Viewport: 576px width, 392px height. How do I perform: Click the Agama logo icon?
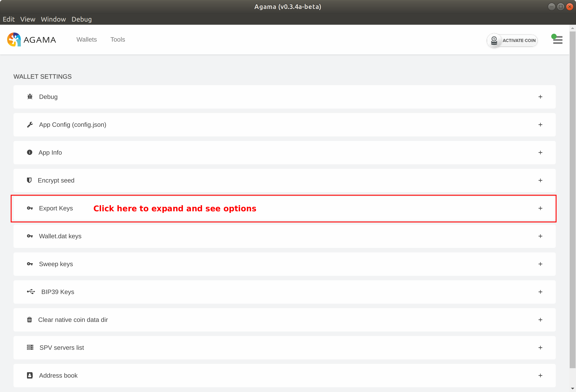[14, 40]
